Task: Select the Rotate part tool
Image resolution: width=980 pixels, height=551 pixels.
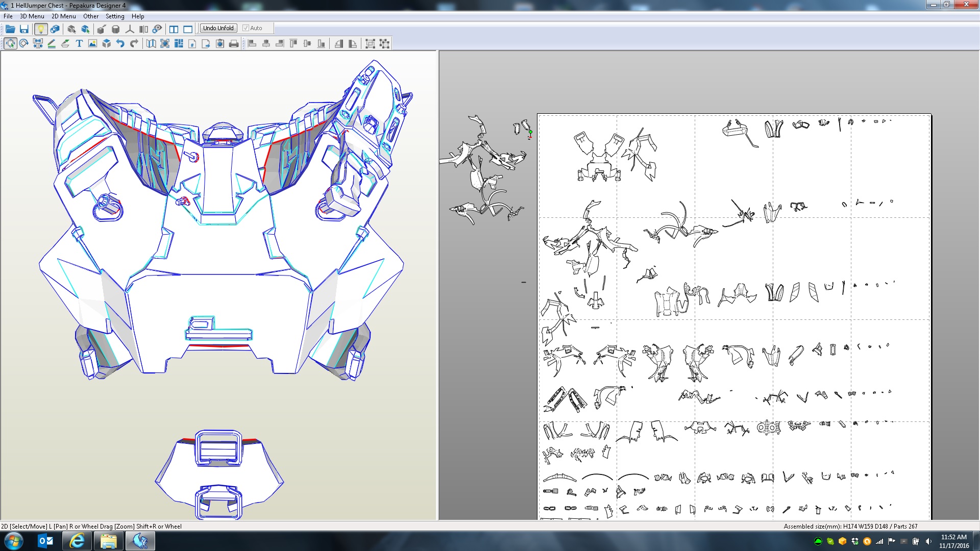Action: pyautogui.click(x=23, y=43)
